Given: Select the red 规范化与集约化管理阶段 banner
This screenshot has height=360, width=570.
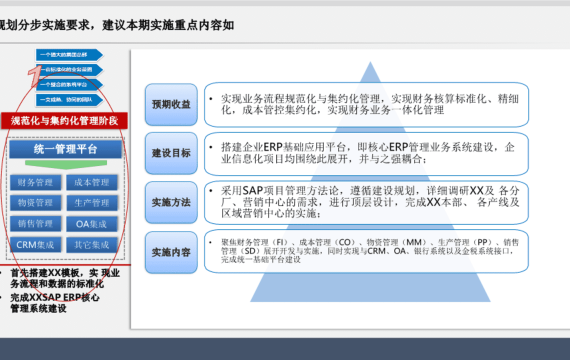Looking at the screenshot, I should 64,121.
